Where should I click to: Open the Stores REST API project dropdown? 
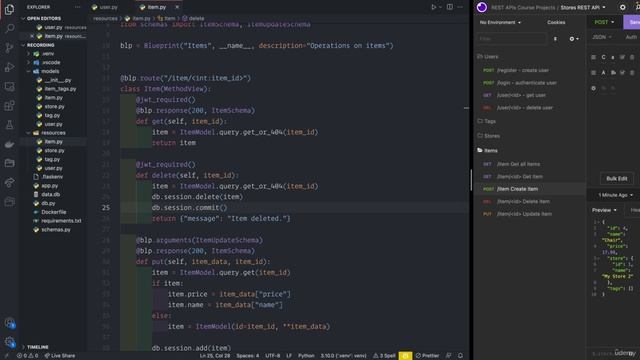[582, 7]
